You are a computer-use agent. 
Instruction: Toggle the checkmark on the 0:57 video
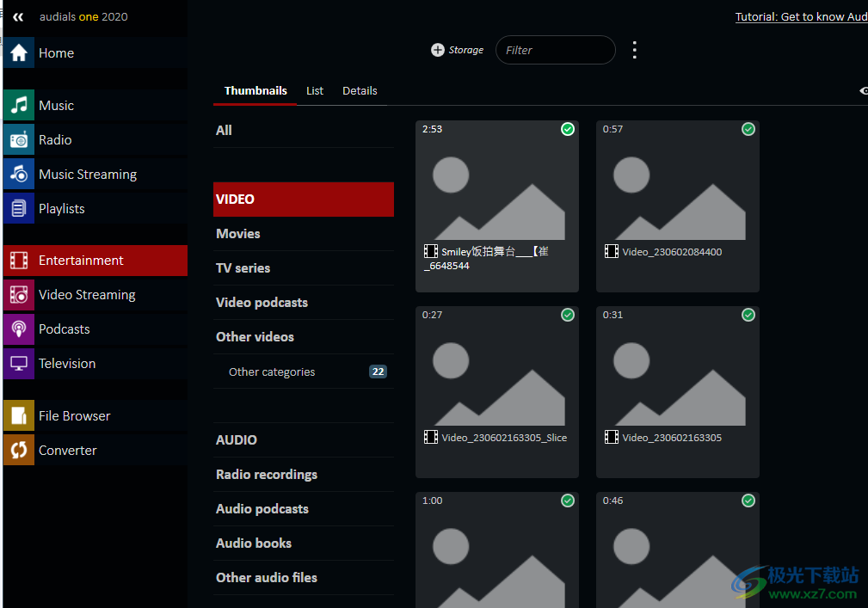(748, 129)
